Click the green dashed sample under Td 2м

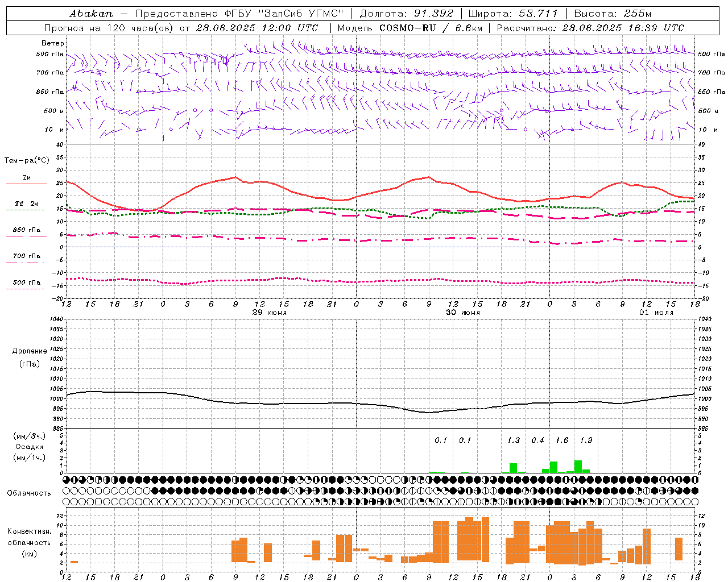(x=25, y=210)
